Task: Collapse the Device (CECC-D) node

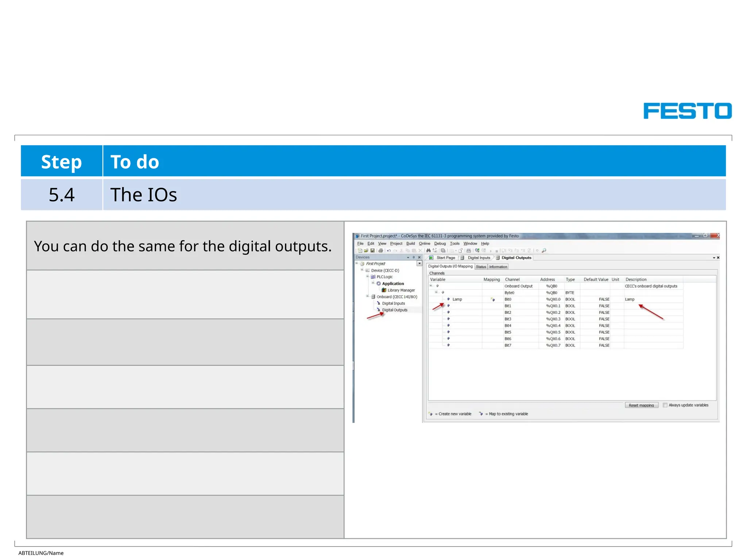Action: pyautogui.click(x=362, y=270)
